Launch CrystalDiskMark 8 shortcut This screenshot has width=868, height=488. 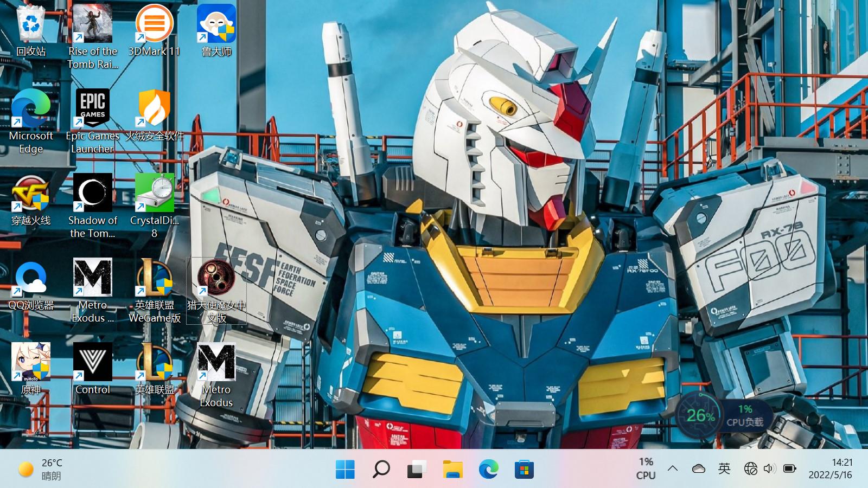pos(155,206)
